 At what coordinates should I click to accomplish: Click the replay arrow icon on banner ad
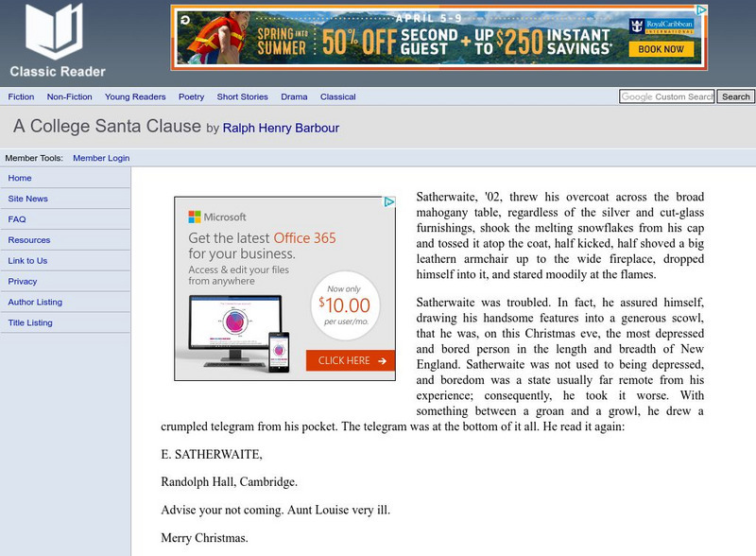point(185,20)
